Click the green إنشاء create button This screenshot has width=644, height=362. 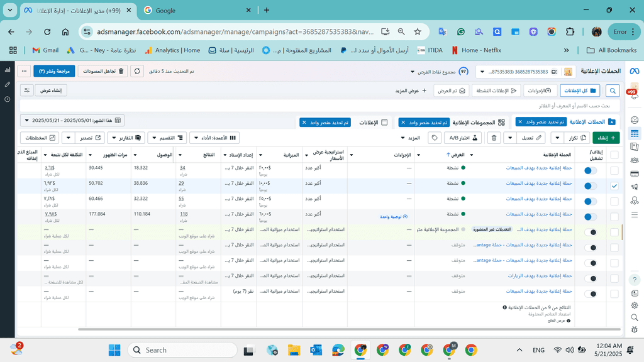click(x=606, y=138)
